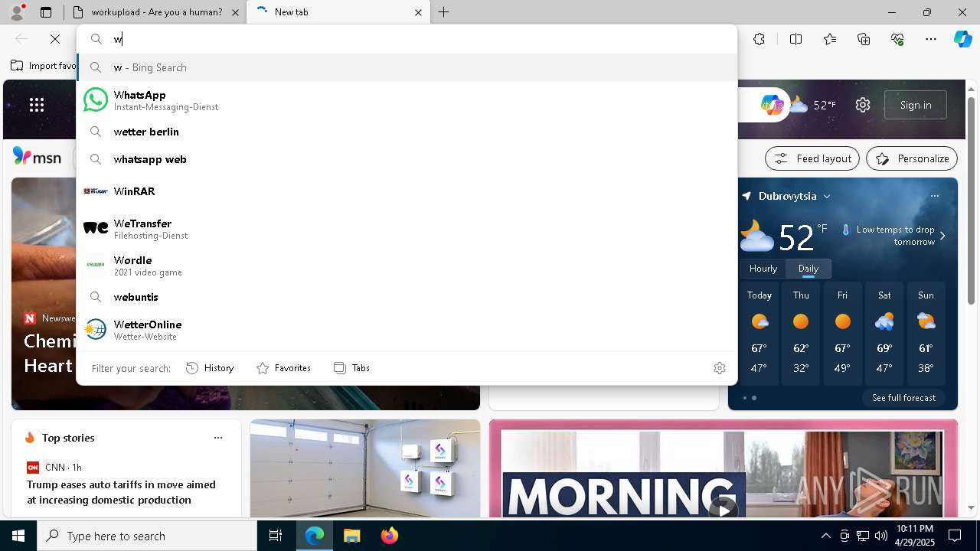
Task: Open notification center icon
Action: click(x=955, y=536)
